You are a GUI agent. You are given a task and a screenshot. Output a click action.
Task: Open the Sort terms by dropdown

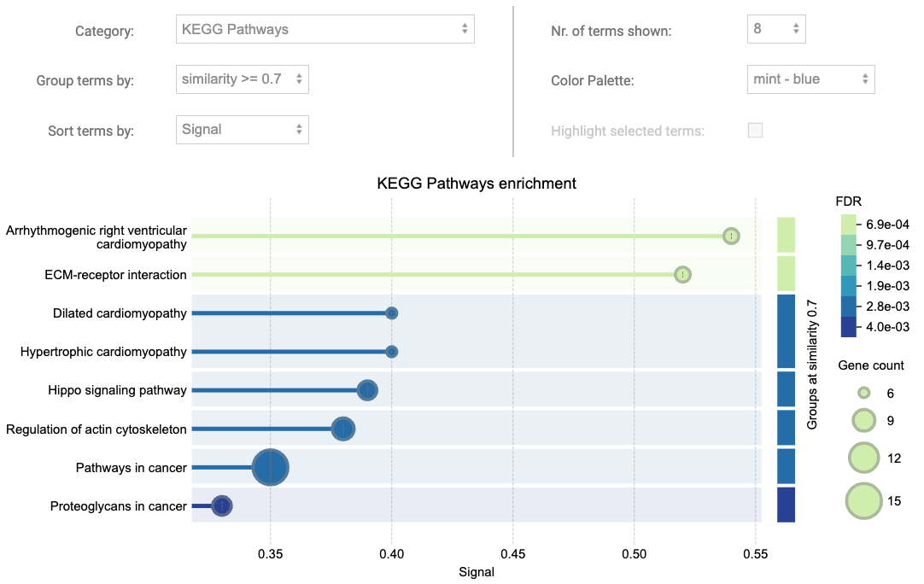(x=242, y=130)
